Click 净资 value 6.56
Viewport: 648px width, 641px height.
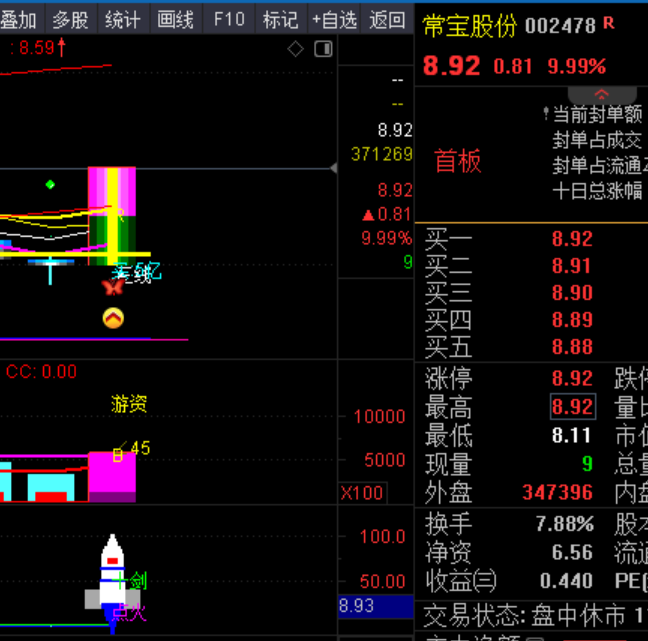pos(572,553)
